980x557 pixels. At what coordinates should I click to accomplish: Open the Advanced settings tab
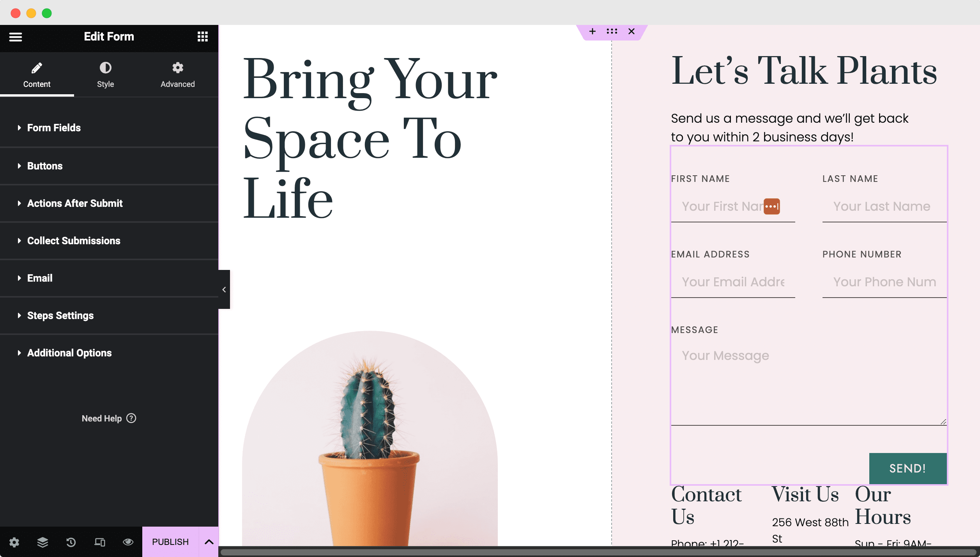pos(178,75)
